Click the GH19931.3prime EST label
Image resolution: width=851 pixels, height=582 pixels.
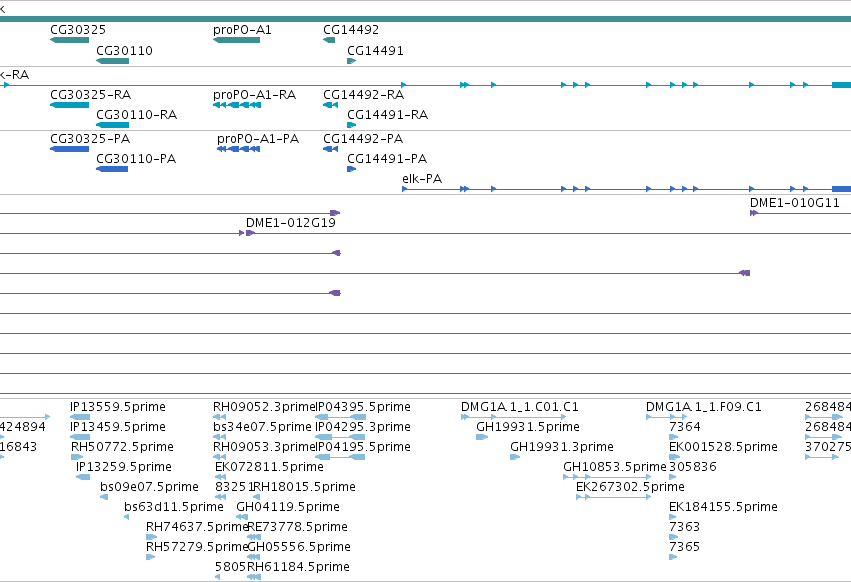pos(562,447)
